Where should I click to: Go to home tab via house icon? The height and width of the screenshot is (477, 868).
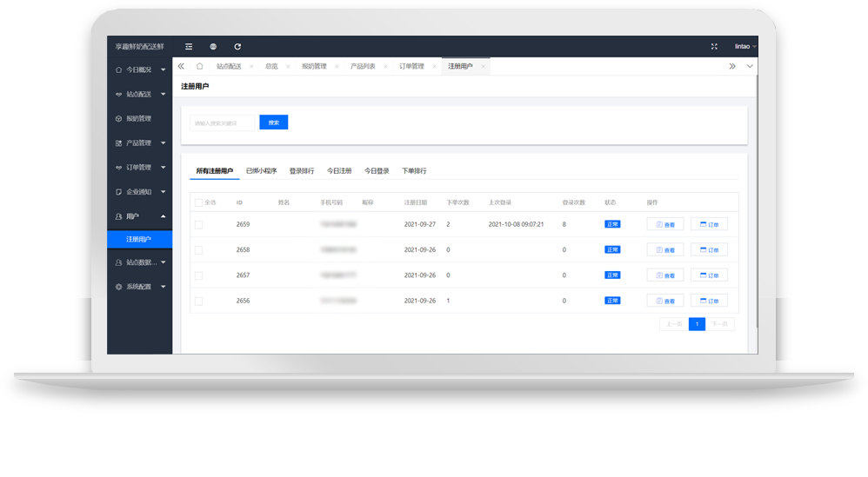(x=200, y=66)
